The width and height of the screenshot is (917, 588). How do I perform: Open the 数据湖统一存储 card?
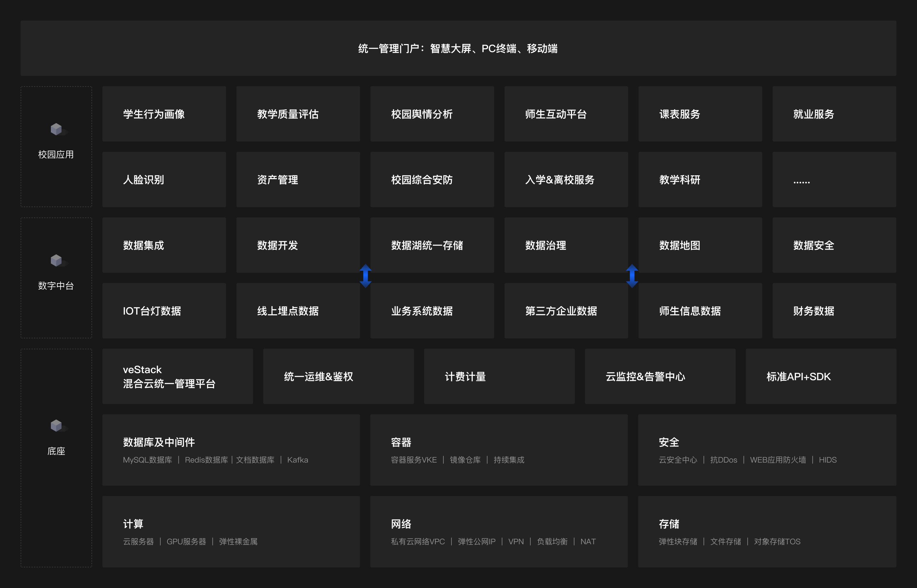pyautogui.click(x=432, y=245)
